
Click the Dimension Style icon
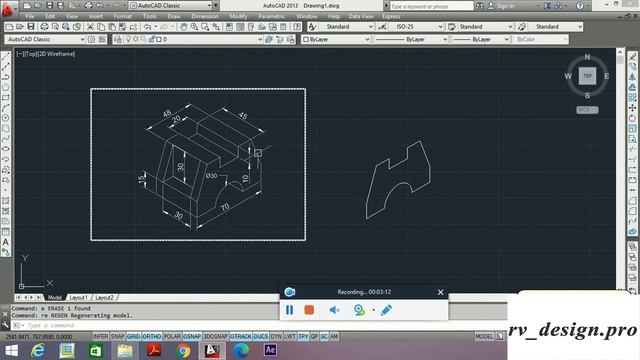[382, 27]
